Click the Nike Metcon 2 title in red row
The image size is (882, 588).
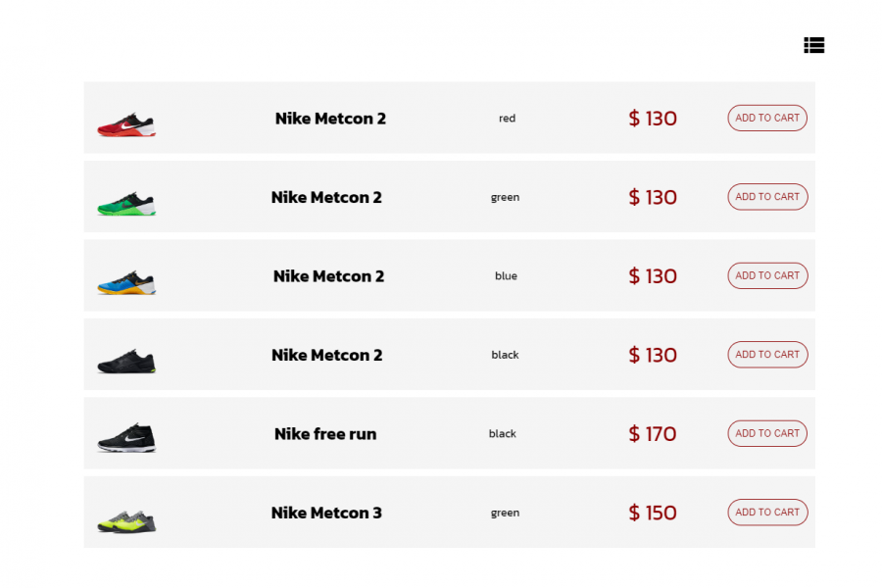pos(330,119)
